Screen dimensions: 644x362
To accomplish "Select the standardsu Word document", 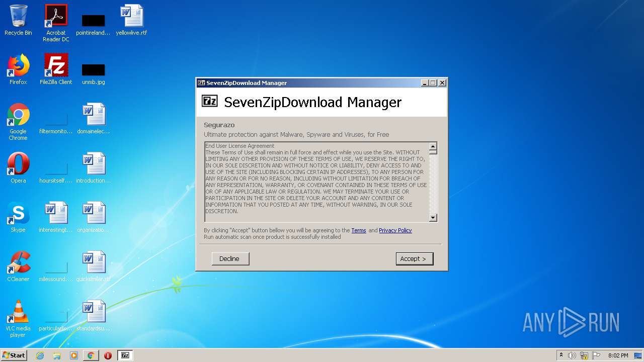I will coord(93,316).
